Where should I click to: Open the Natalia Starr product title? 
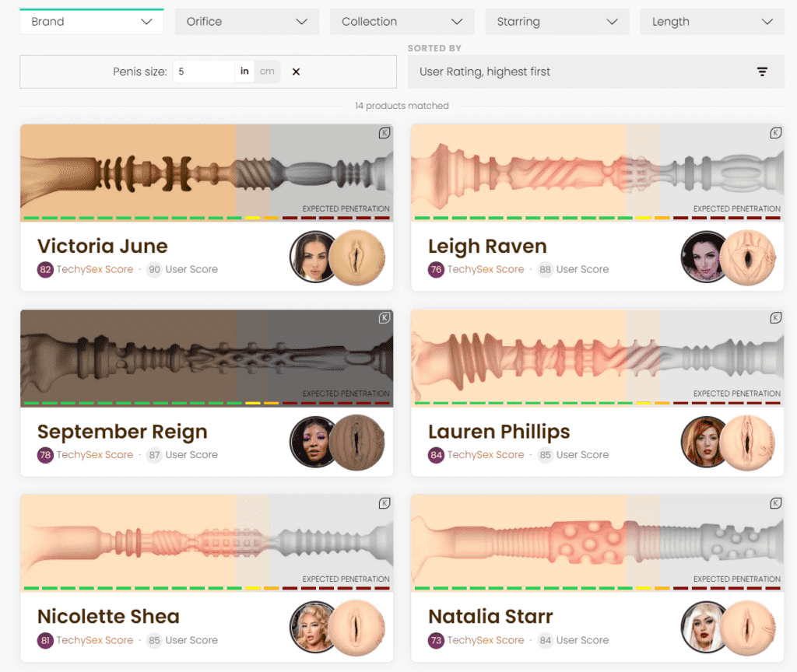coord(490,617)
